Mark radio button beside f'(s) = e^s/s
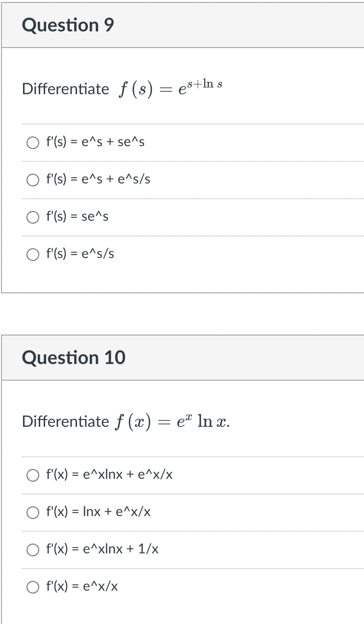The image size is (364, 624). tap(33, 255)
